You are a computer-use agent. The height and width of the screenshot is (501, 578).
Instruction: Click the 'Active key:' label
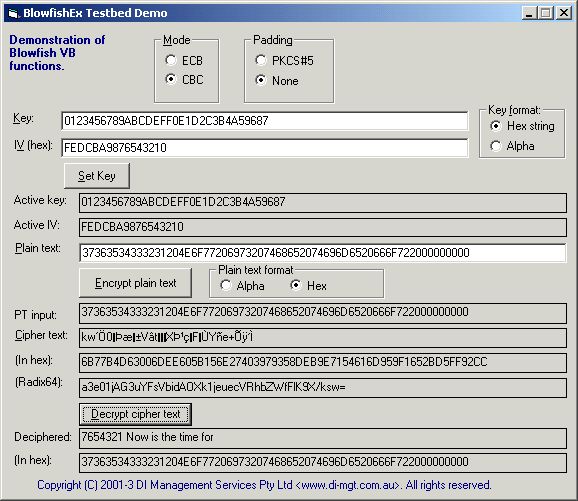pos(40,200)
